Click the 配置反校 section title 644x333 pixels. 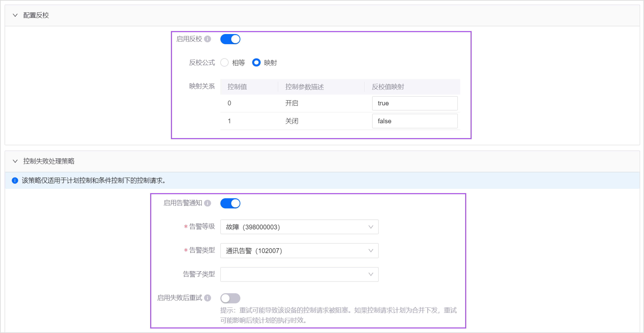[36, 15]
